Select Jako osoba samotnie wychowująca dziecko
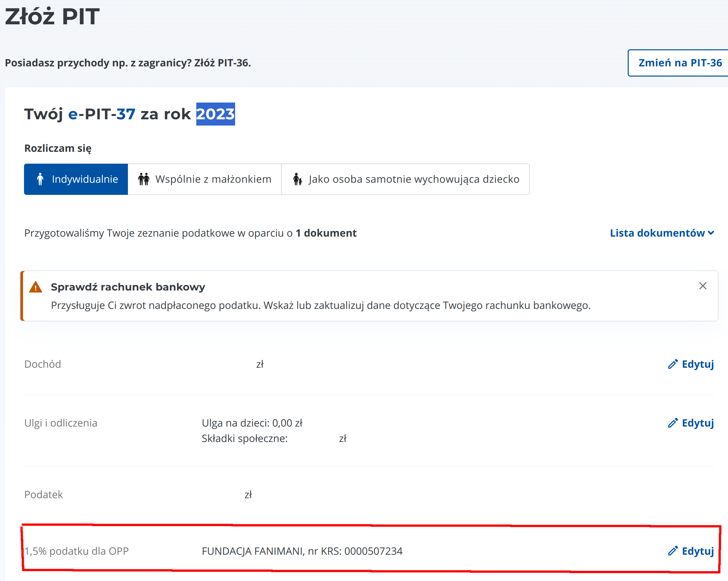The height and width of the screenshot is (581, 728). 413,179
